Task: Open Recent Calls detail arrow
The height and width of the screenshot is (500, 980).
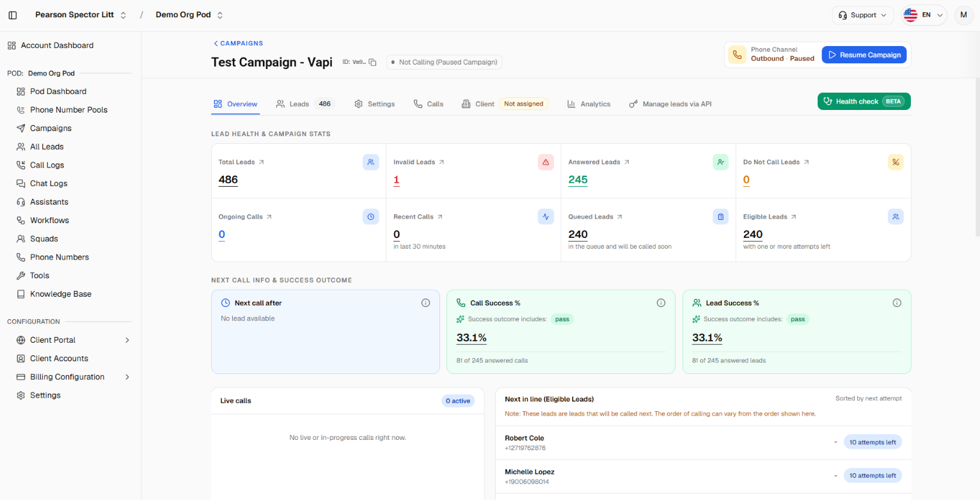Action: pos(439,217)
